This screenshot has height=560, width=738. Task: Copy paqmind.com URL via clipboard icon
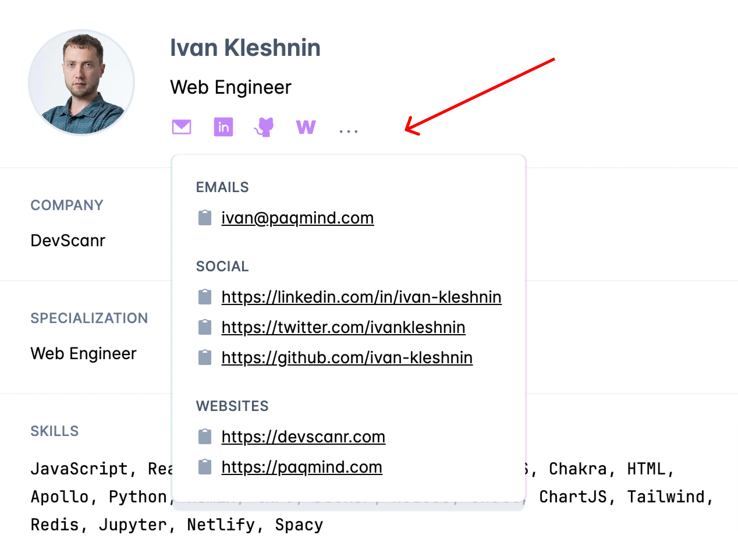pos(205,467)
